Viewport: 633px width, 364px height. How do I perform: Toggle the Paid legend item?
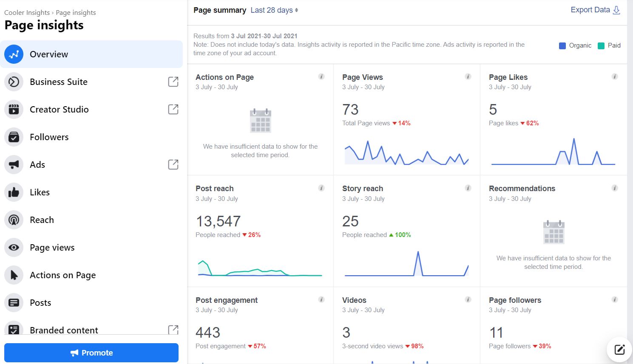point(609,45)
